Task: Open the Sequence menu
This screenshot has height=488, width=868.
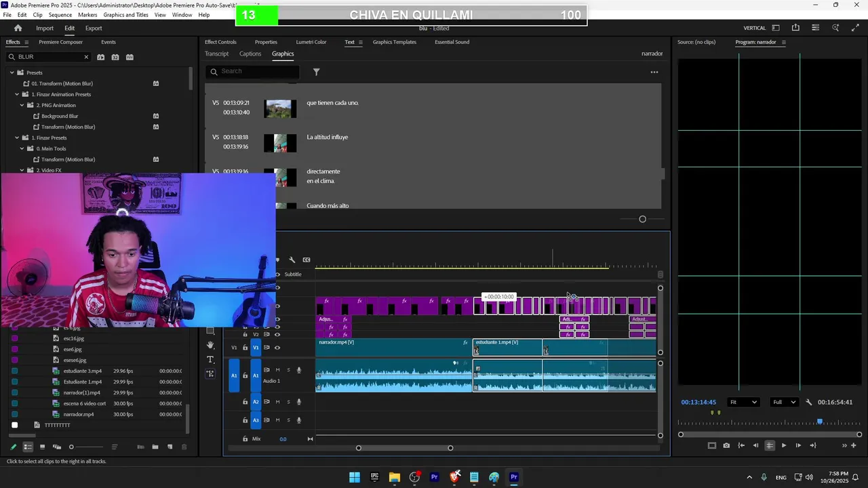Action: (60, 15)
